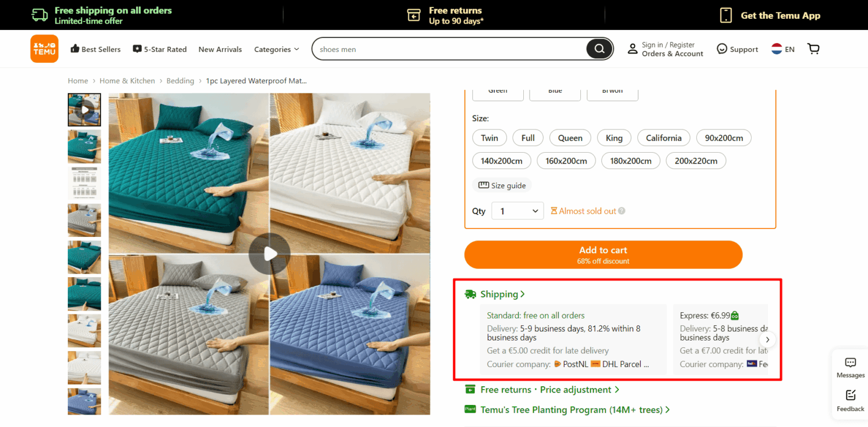The height and width of the screenshot is (427, 868).
Task: Select the Queen size option
Action: 570,138
